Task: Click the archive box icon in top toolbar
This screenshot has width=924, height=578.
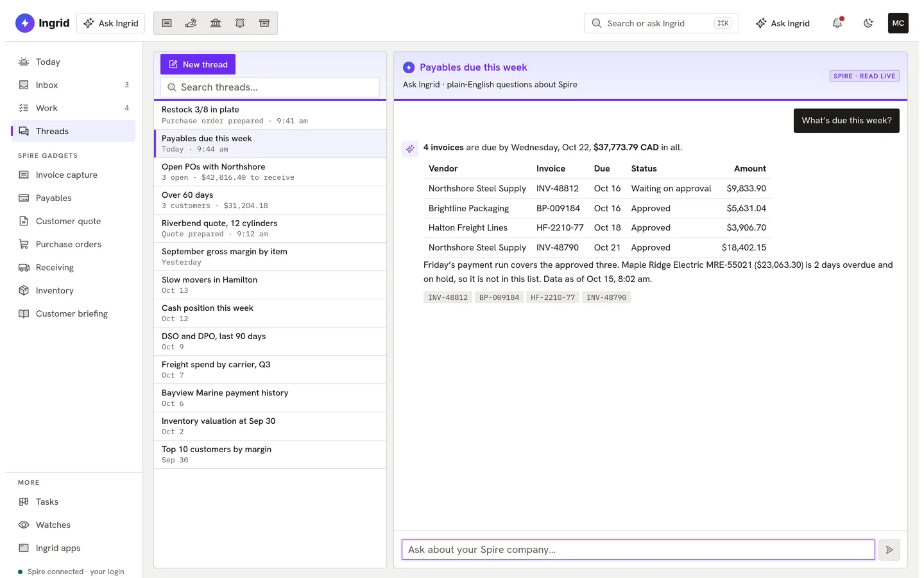Action: point(264,23)
